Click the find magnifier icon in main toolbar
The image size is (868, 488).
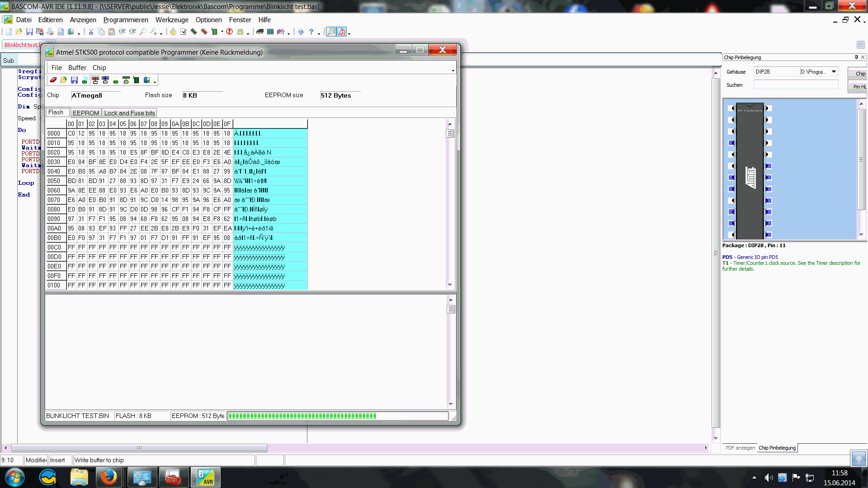[x=143, y=32]
